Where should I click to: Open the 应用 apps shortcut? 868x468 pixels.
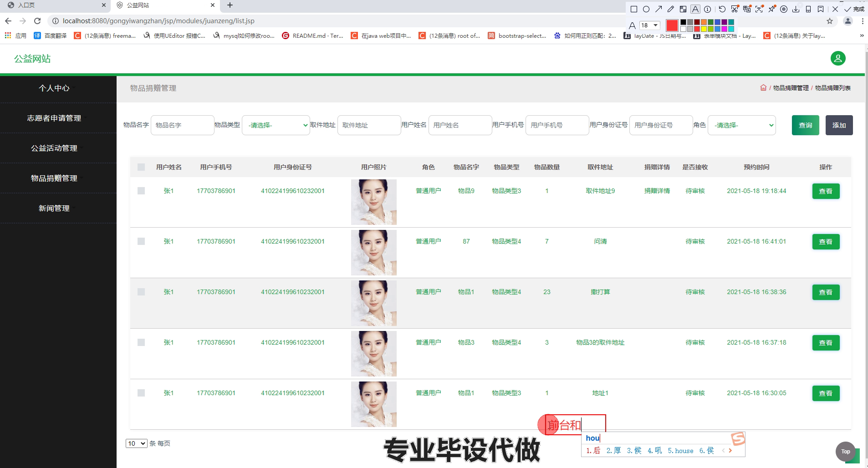pos(15,36)
